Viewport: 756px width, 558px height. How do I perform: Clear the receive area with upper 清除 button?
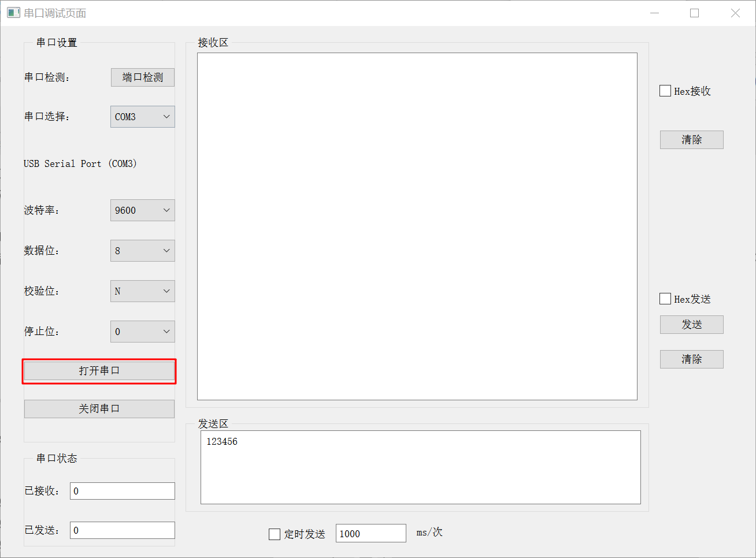point(691,139)
